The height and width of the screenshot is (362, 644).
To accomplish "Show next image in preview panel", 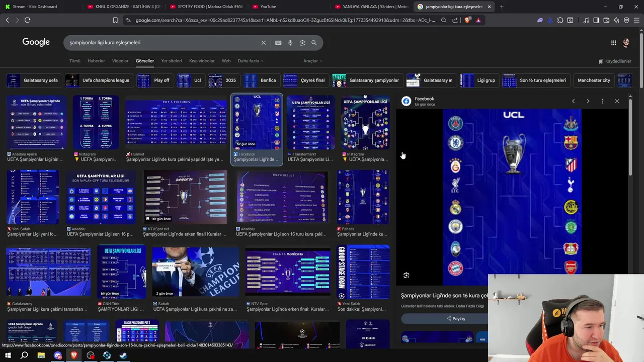I will point(588,101).
